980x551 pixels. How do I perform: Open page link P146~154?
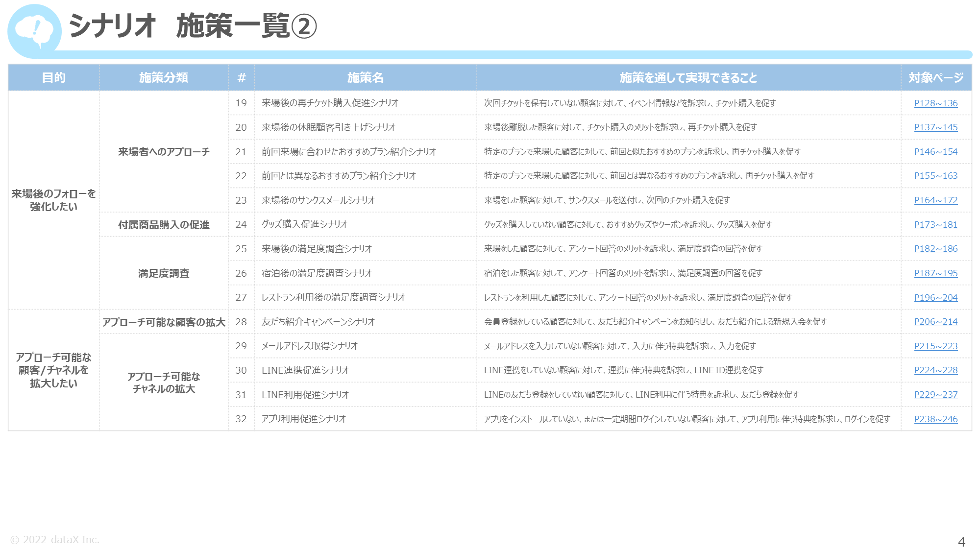pos(936,152)
